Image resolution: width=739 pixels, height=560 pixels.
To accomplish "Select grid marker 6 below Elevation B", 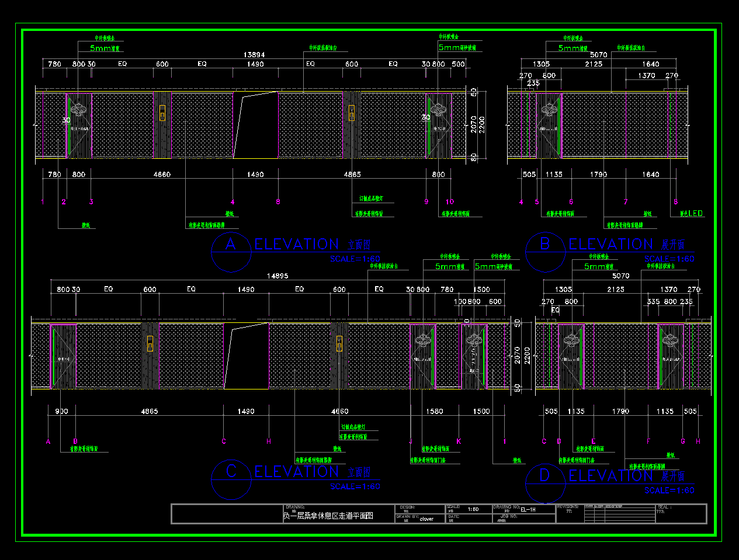I will pos(571,202).
